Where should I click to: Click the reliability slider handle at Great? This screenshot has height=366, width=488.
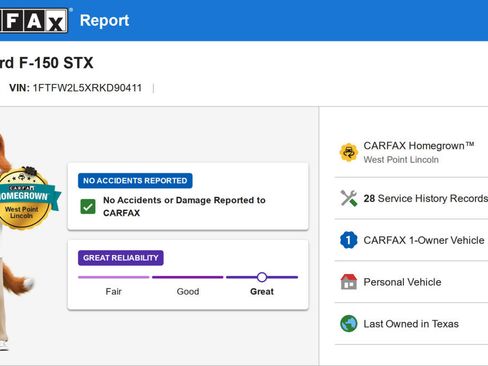pos(262,277)
